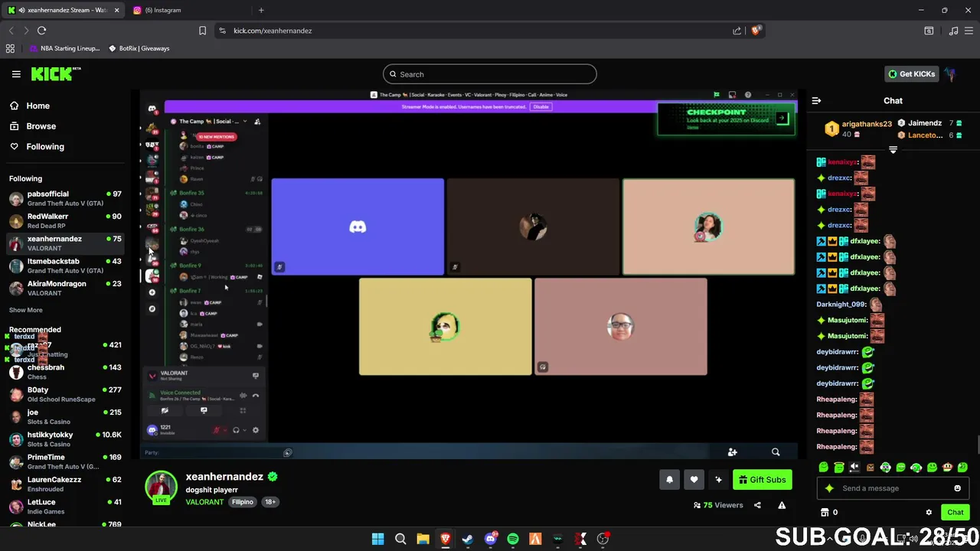Enable stream notifications with the bell icon
The image size is (980, 551).
(669, 480)
